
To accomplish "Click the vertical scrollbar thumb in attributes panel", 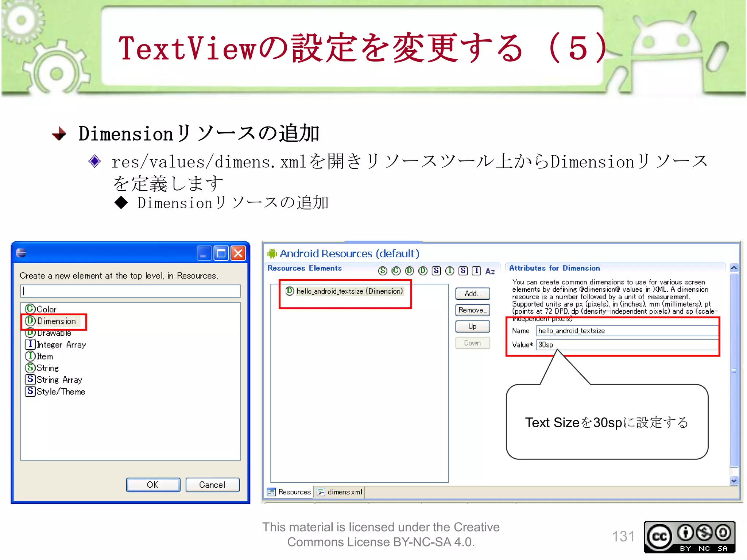I will pos(734,370).
